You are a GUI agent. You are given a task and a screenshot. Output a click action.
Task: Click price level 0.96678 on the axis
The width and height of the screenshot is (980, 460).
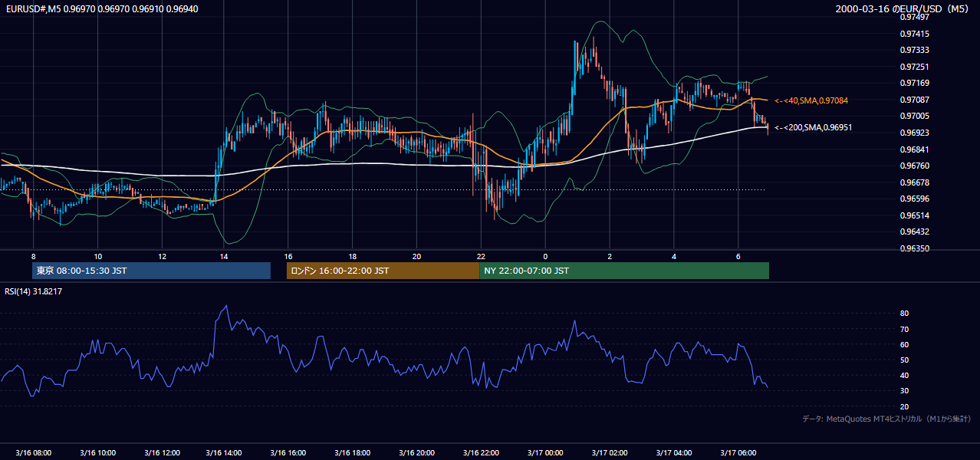click(x=914, y=182)
